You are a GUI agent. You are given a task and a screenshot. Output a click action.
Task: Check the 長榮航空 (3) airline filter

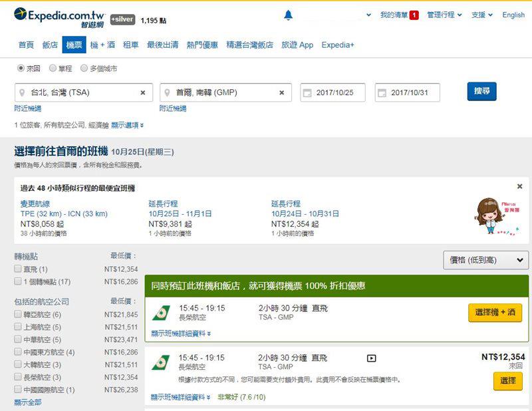(18, 376)
